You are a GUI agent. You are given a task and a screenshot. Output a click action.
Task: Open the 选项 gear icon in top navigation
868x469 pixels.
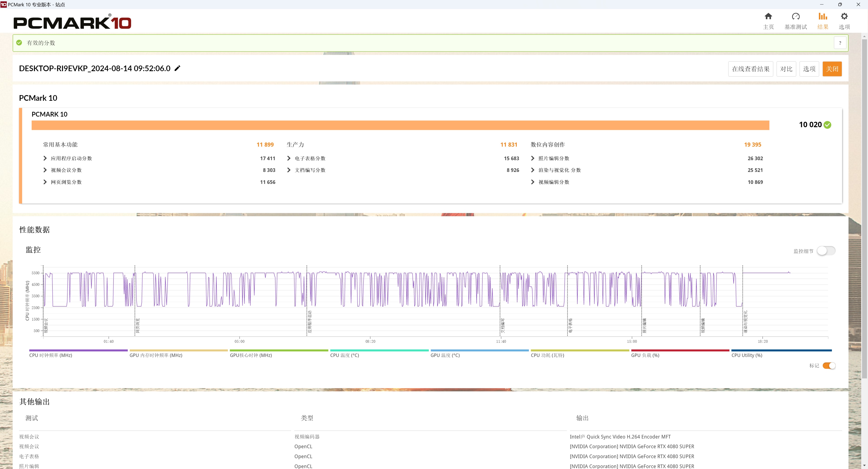click(844, 16)
